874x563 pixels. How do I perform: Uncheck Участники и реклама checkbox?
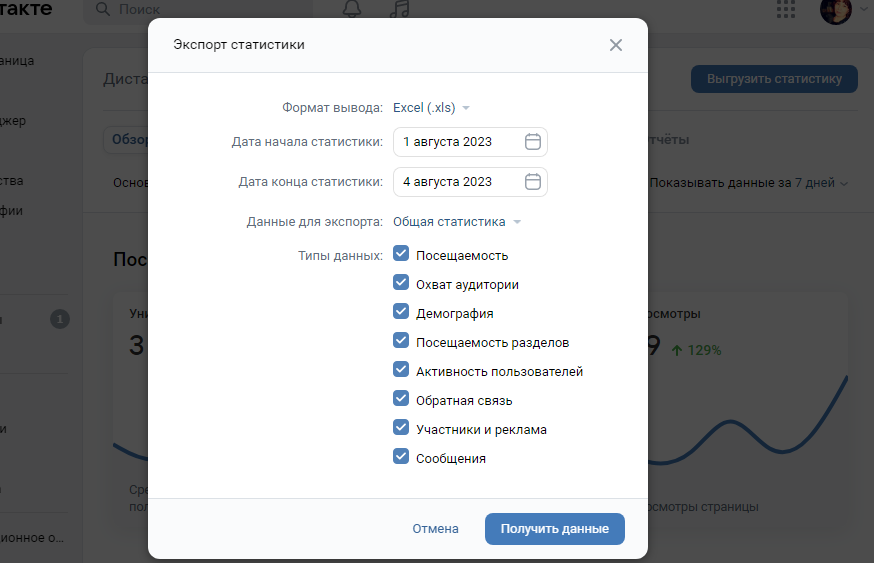[x=401, y=428]
